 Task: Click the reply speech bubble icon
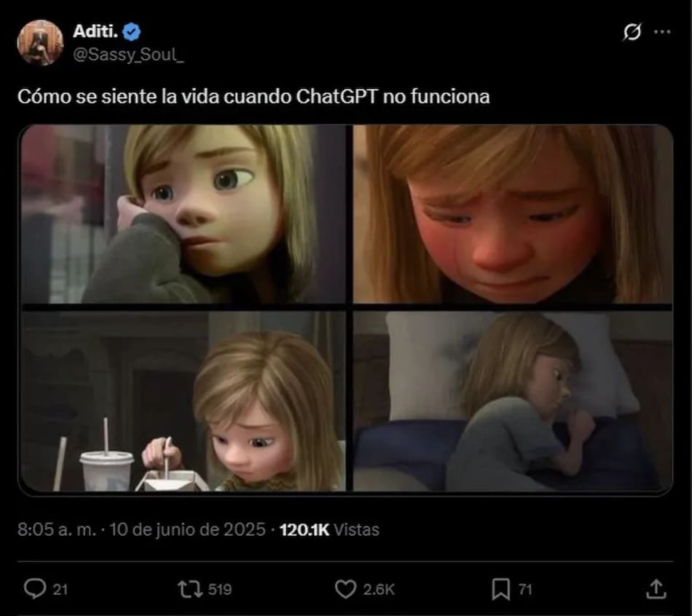tap(34, 588)
